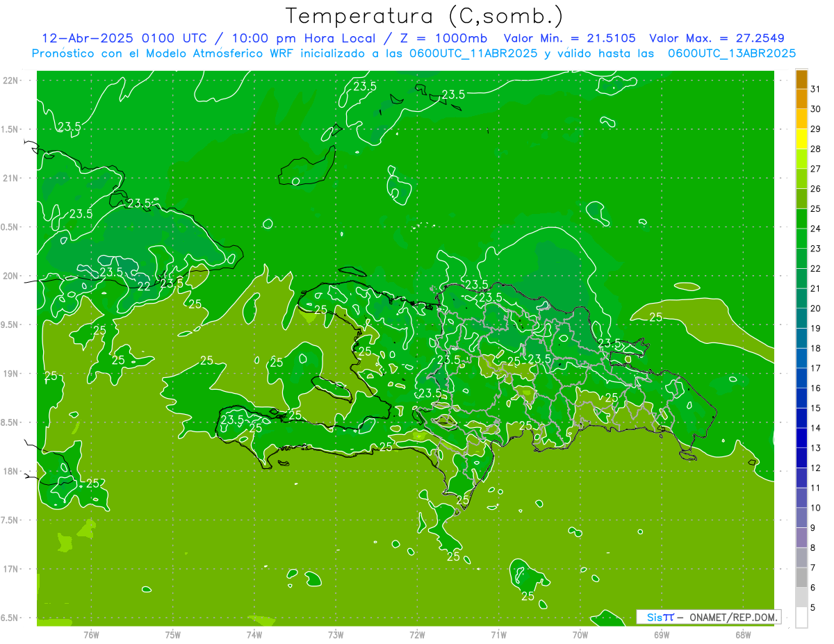
Task: Click the dark orange swatch above 31
Action: [801, 79]
